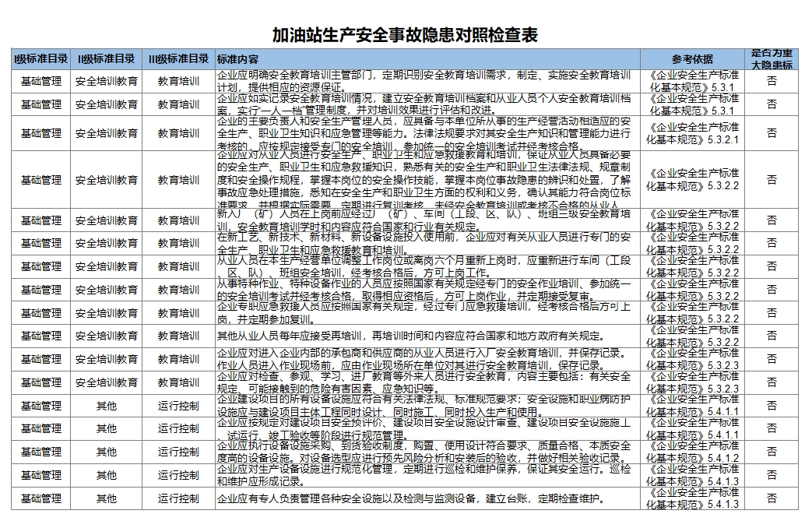The image size is (812, 521).
Task: Click the reference cell ending 5.3.2.1
Action: [692, 133]
